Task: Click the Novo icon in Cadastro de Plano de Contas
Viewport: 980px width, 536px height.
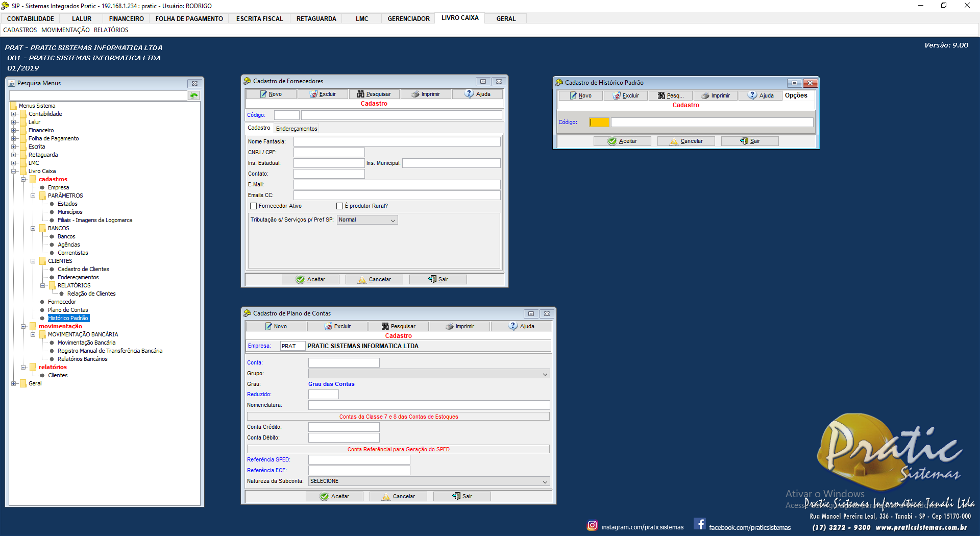Action: (x=268, y=327)
